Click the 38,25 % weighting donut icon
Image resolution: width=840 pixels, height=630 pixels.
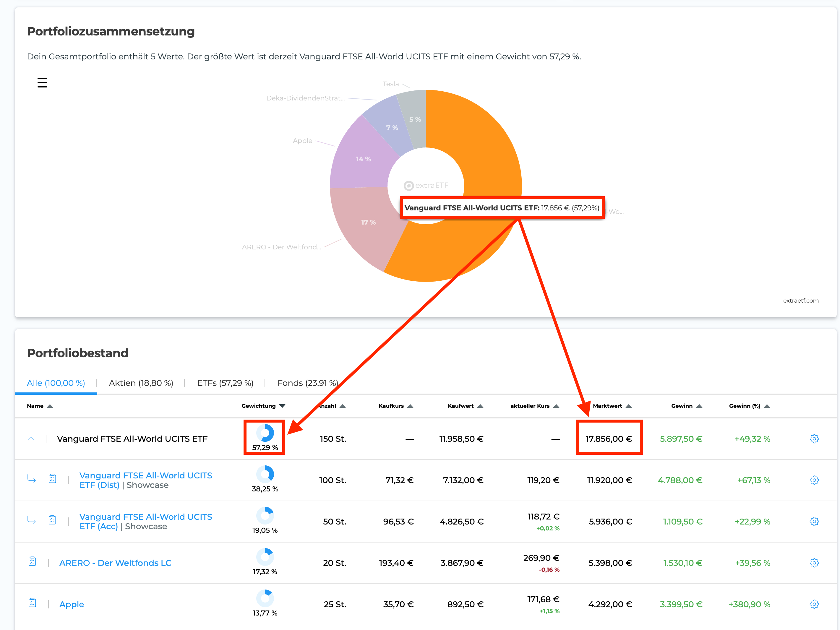point(265,474)
